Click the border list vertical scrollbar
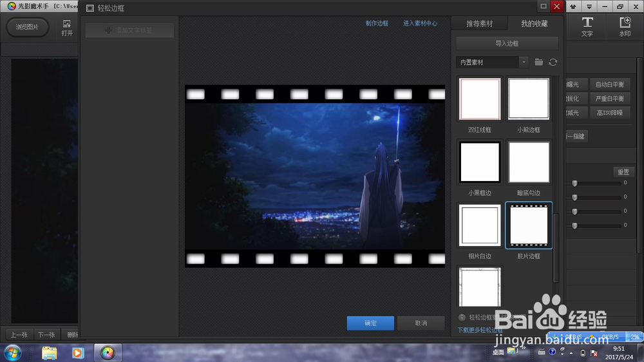 tap(556, 248)
